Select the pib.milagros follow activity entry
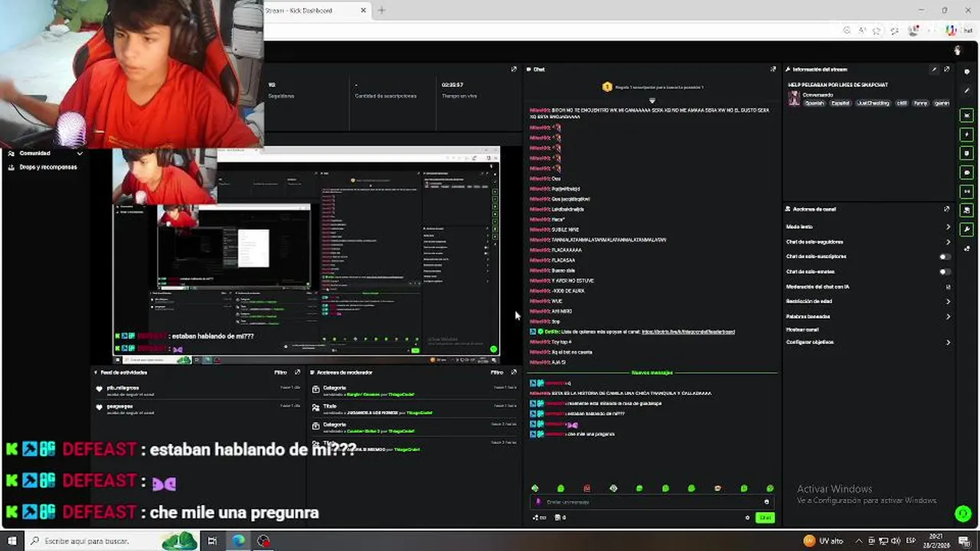The width and height of the screenshot is (980, 551). click(x=198, y=391)
